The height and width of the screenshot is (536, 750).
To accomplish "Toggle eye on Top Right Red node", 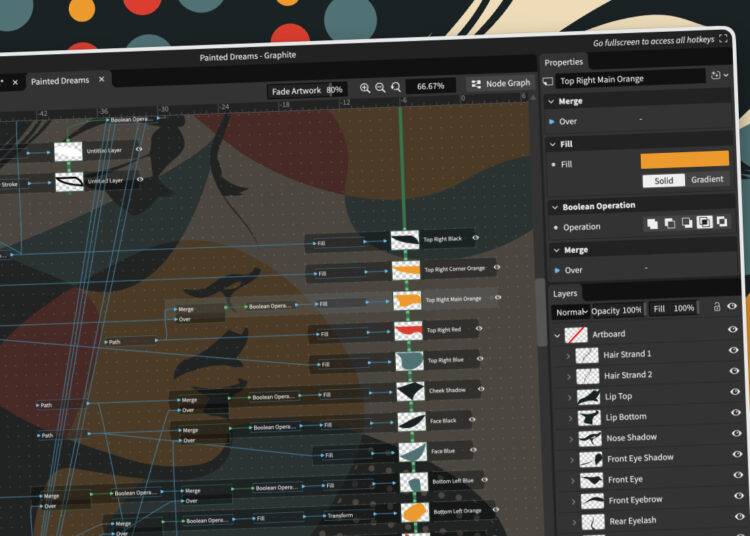I will coord(479,328).
